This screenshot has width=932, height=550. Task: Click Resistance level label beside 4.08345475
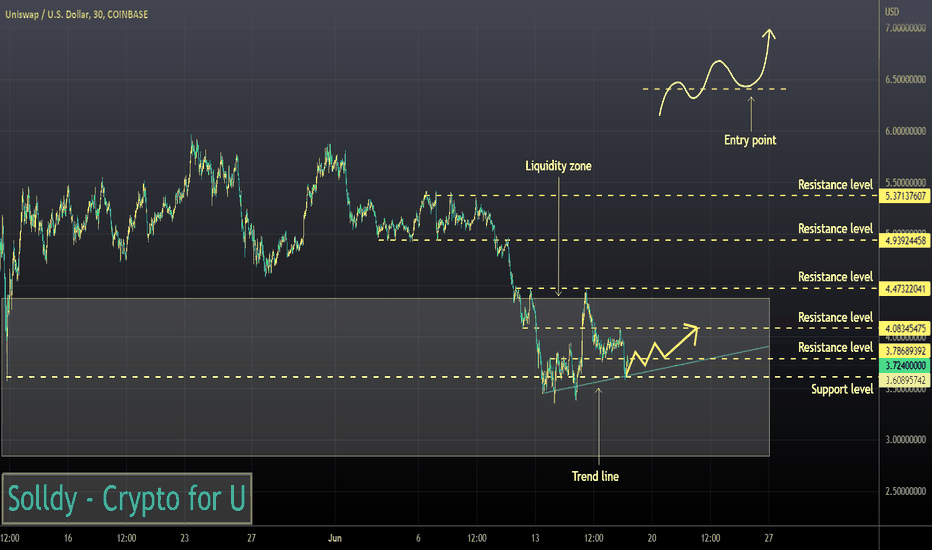coord(835,318)
